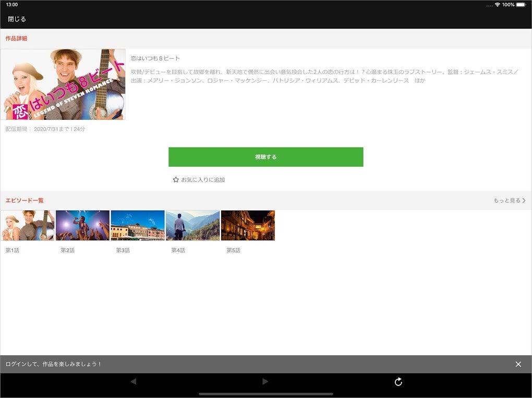The width and height of the screenshot is (532, 398).
Task: Tap the browser forward arrow icon
Action: point(265,381)
